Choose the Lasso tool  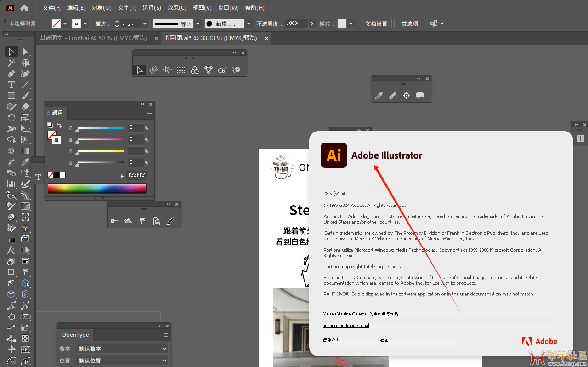[26, 63]
